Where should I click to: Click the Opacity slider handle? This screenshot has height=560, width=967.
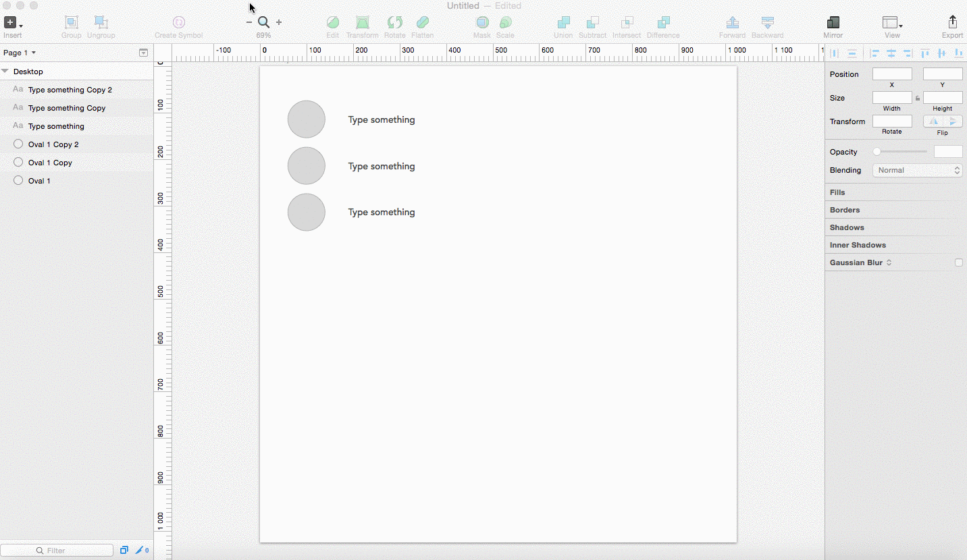point(877,152)
